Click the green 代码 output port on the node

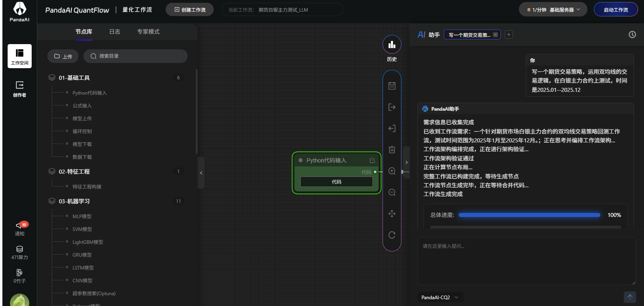coord(375,172)
